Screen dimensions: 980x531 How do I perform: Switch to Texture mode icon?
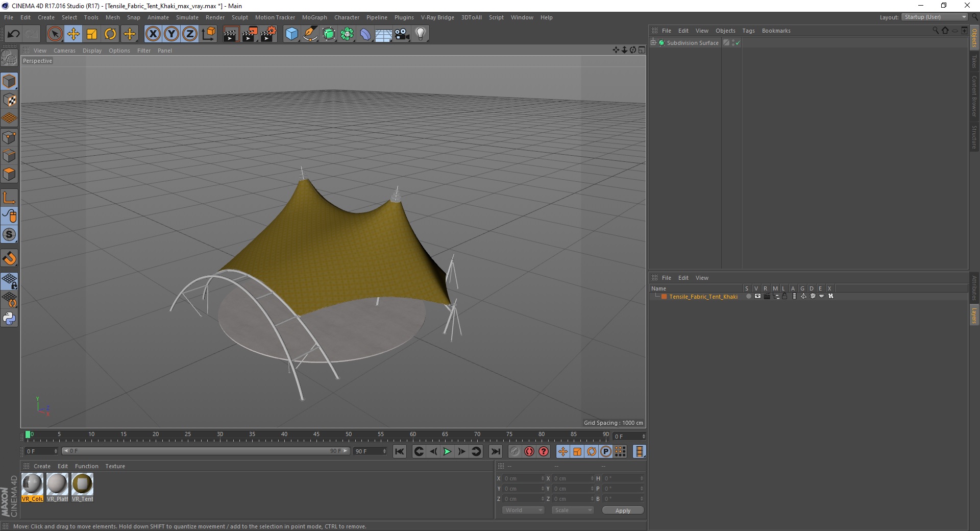[x=9, y=100]
